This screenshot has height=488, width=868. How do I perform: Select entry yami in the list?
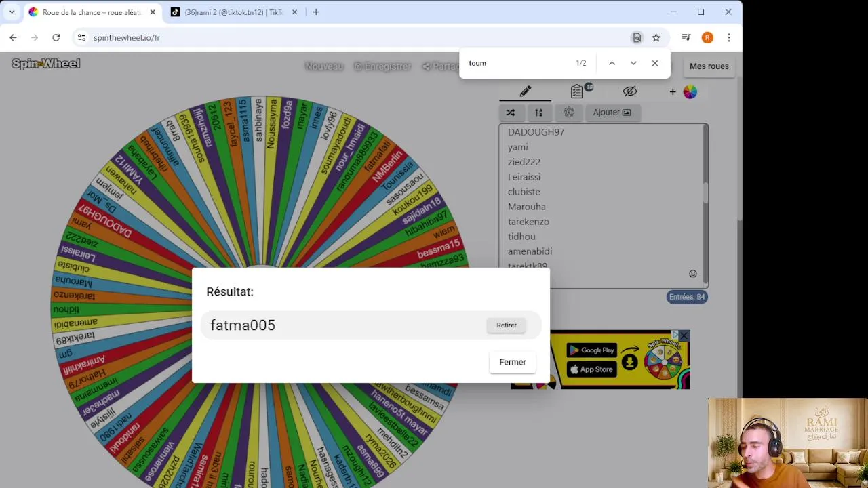[517, 147]
